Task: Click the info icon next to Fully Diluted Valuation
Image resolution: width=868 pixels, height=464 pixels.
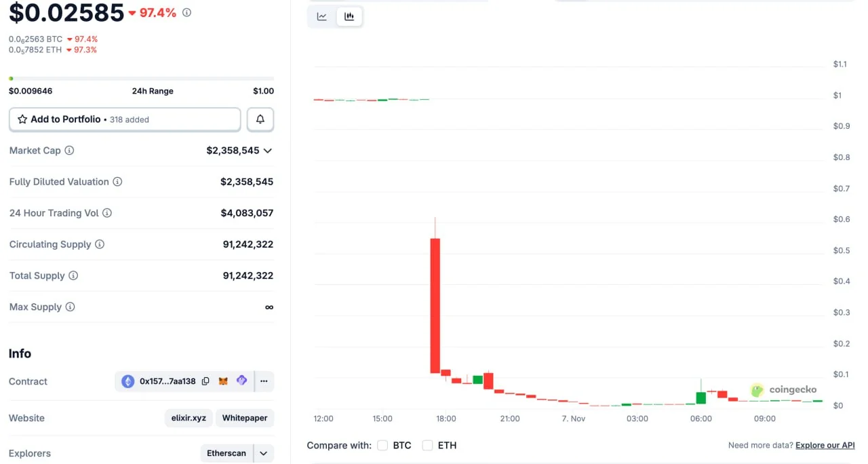Action: [117, 182]
